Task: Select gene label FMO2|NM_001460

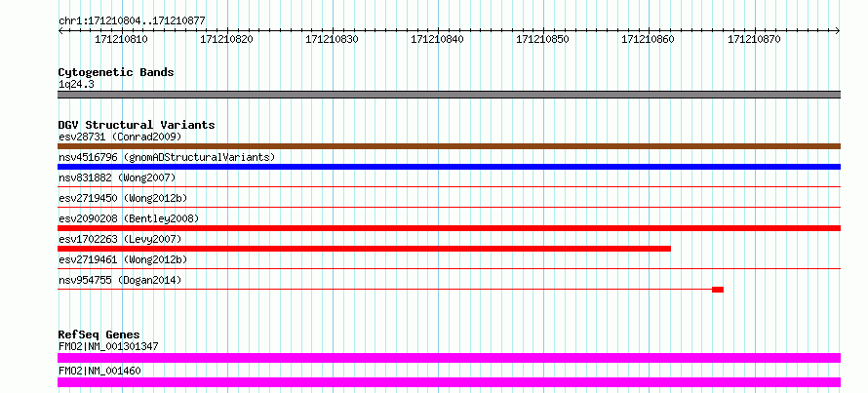Action: coord(99,371)
